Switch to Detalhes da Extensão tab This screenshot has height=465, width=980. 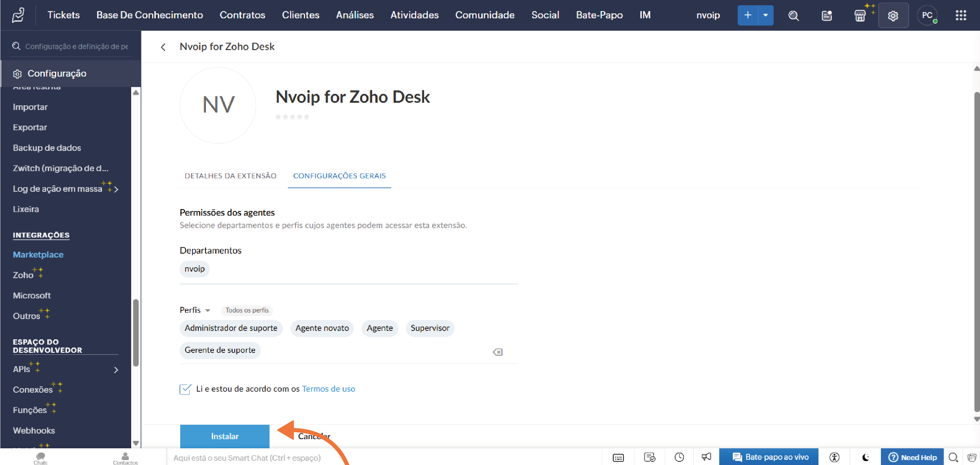tap(230, 176)
